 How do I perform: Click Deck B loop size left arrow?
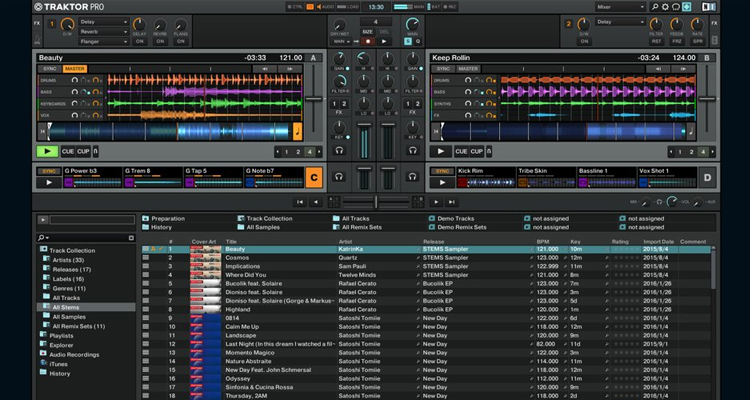(671, 152)
